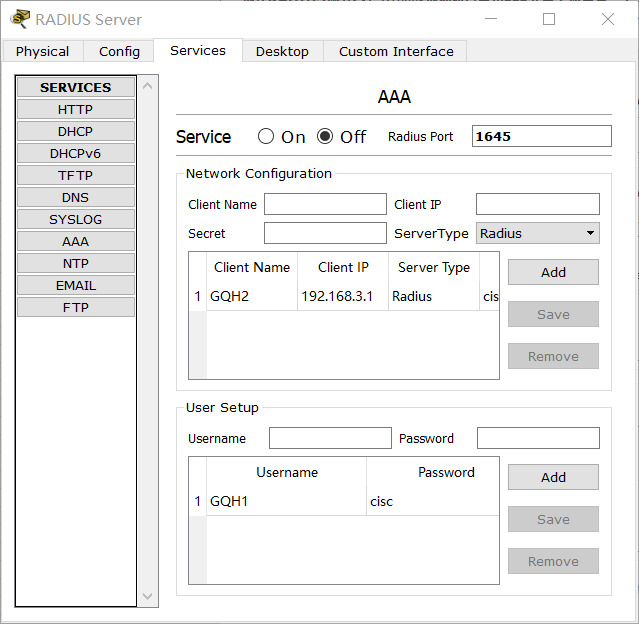
Task: Select the GQH1 username cell
Action: coord(286,501)
